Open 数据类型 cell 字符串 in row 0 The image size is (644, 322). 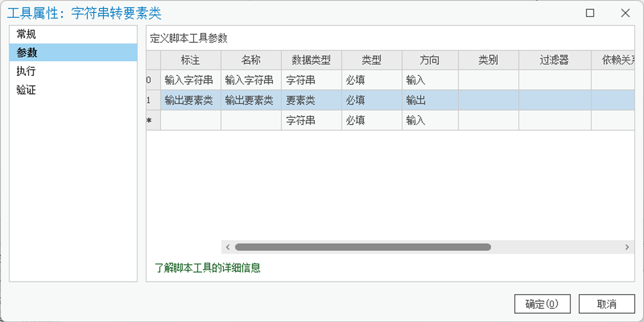click(x=311, y=80)
